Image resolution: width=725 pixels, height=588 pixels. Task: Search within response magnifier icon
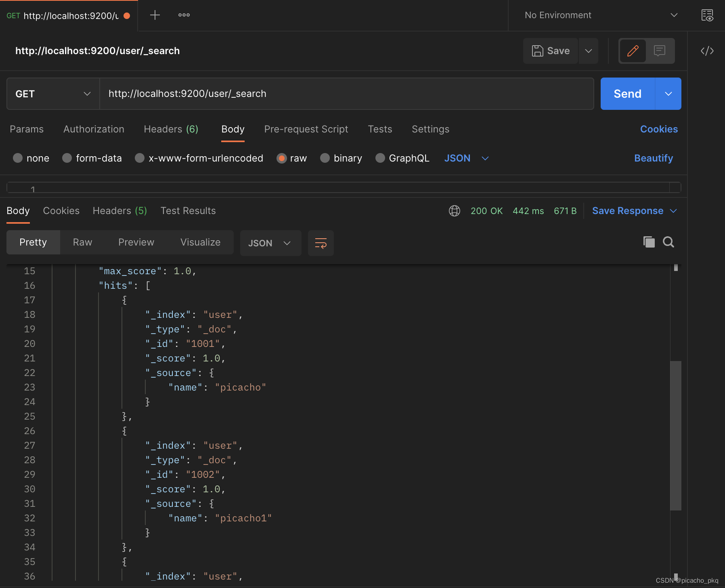pyautogui.click(x=668, y=242)
